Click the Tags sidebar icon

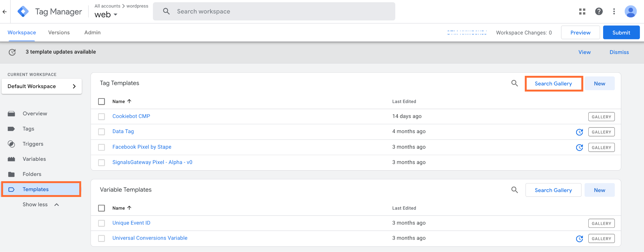pos(11,129)
